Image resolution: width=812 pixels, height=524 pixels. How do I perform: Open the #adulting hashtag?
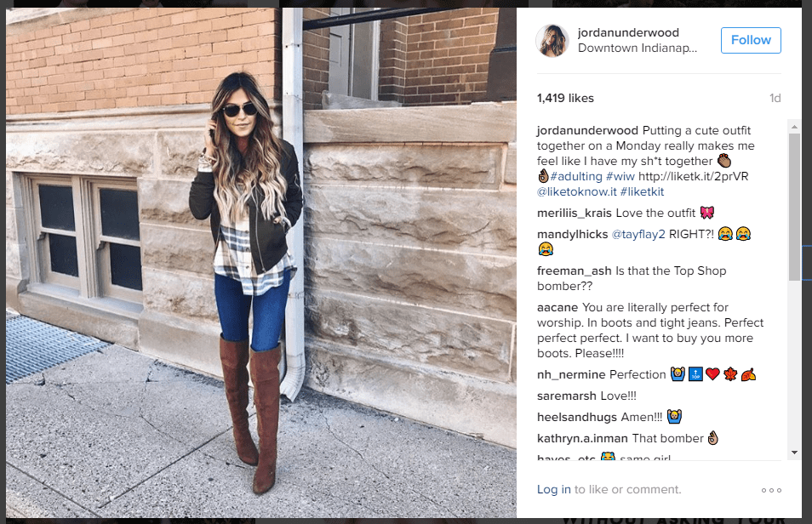576,177
